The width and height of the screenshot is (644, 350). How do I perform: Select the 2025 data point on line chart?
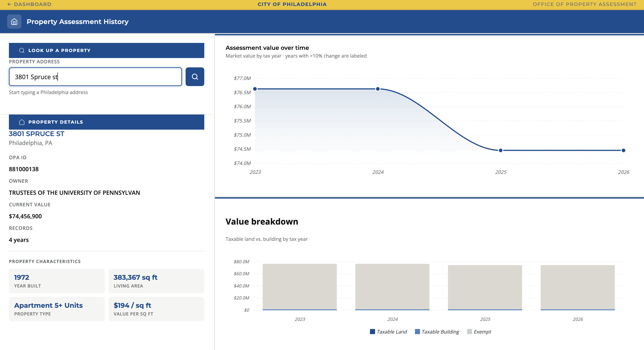coord(500,150)
